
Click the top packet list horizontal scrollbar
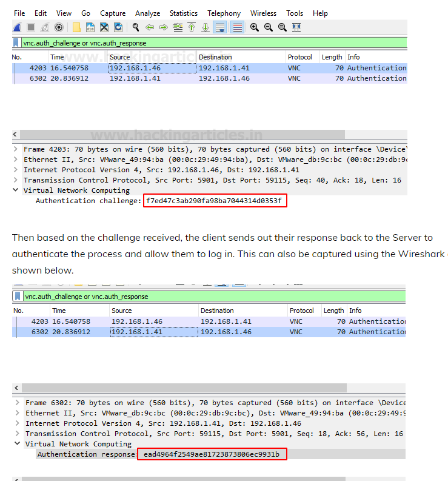pyautogui.click(x=182, y=134)
